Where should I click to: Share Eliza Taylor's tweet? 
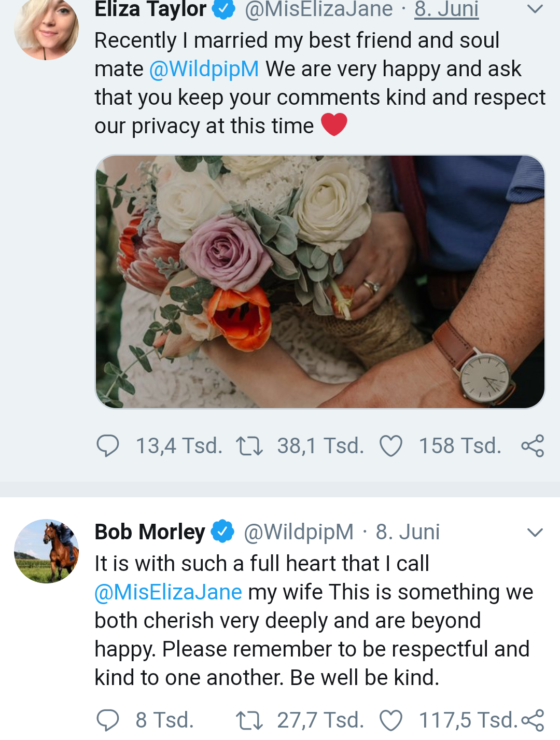(533, 446)
